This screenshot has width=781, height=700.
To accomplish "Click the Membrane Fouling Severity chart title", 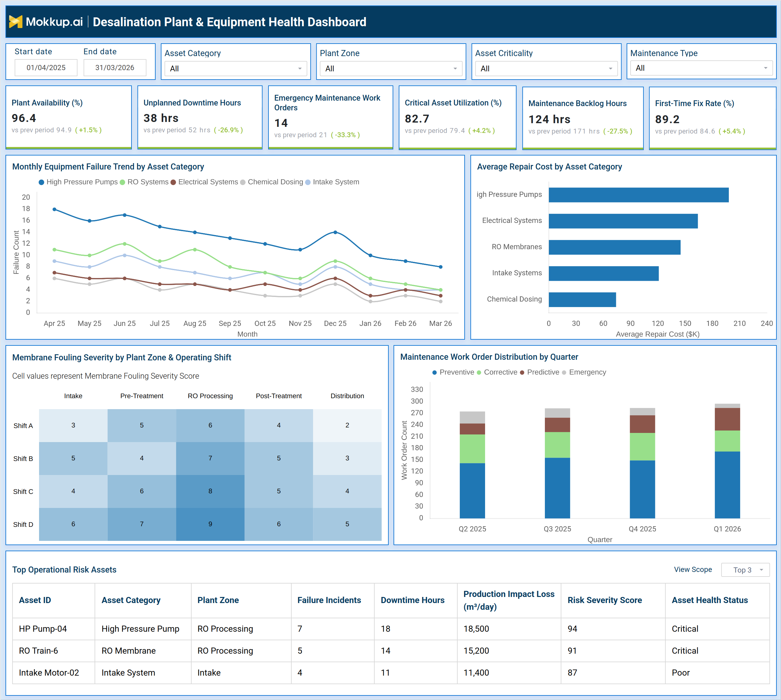I will point(122,358).
